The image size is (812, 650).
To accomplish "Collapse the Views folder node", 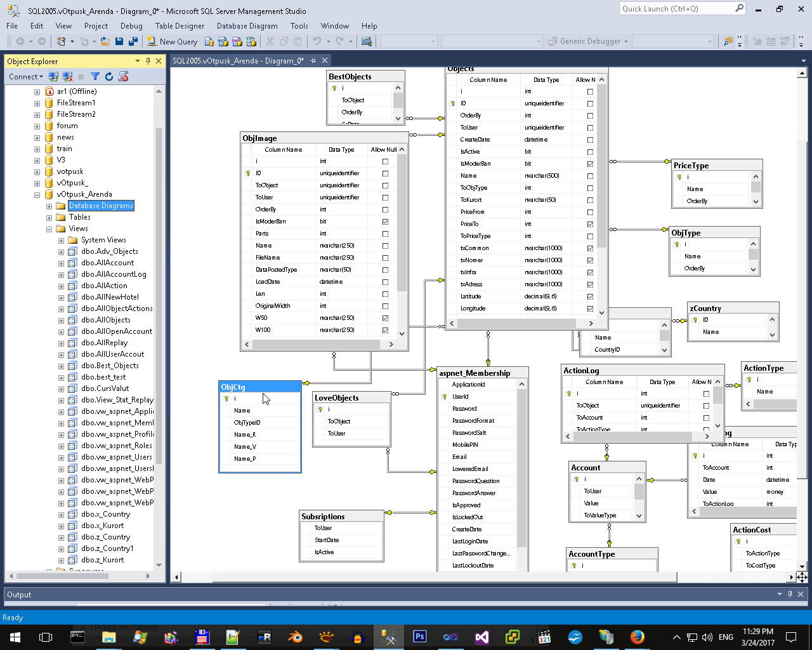I will pos(49,229).
